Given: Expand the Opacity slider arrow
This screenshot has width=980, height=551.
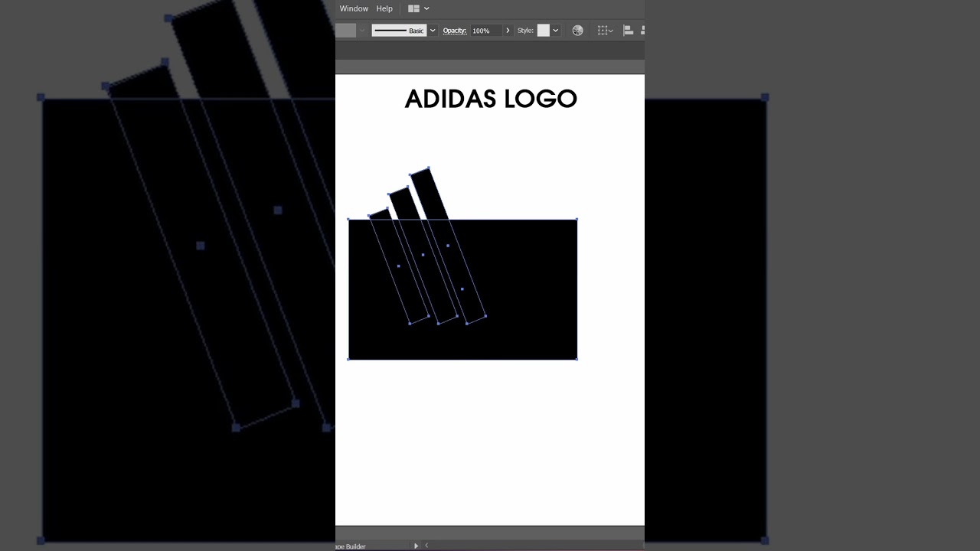Looking at the screenshot, I should coord(508,31).
